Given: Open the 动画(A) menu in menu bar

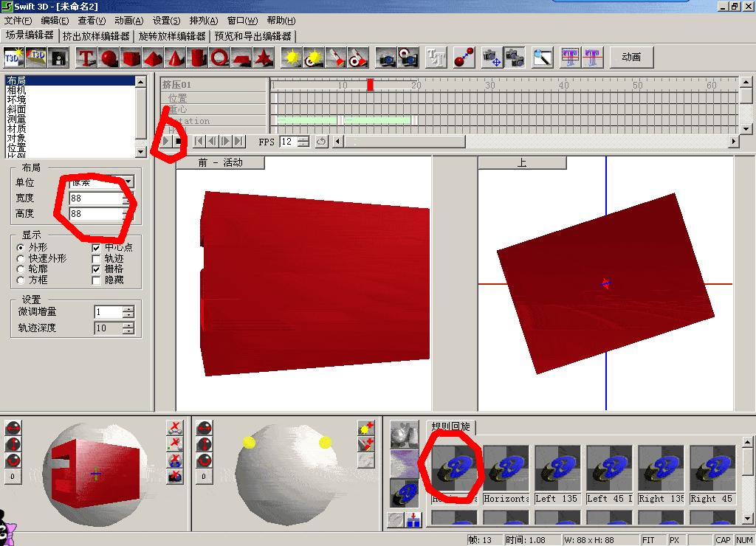Looking at the screenshot, I should click(x=128, y=21).
